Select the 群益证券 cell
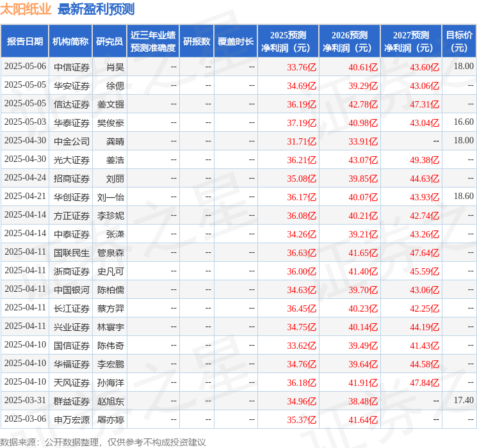 coord(72,401)
